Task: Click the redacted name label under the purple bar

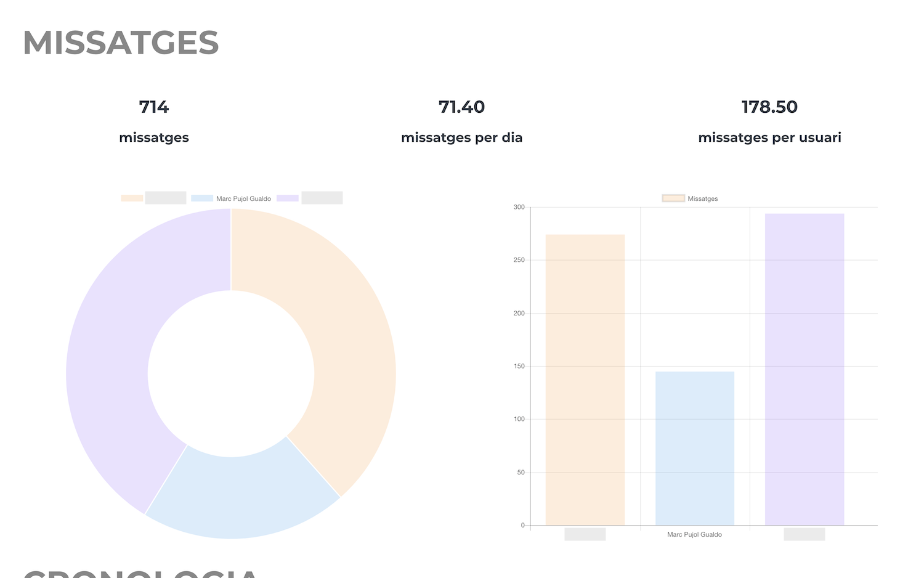Action: coord(804,534)
